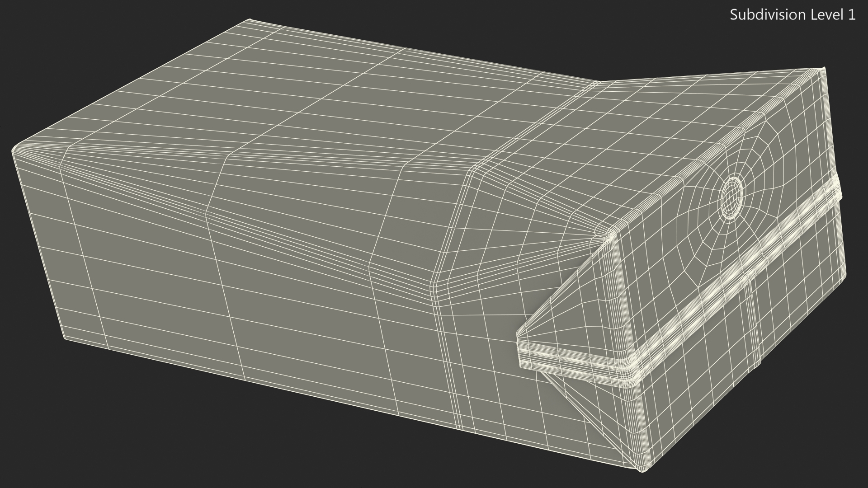
Task: Click the bottom-right corner vertex of the carton
Action: click(x=642, y=470)
